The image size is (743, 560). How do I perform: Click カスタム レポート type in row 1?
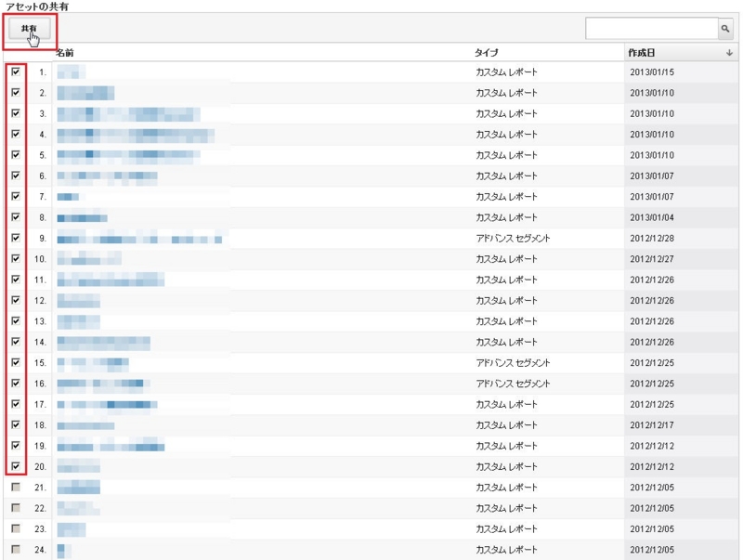coord(506,72)
